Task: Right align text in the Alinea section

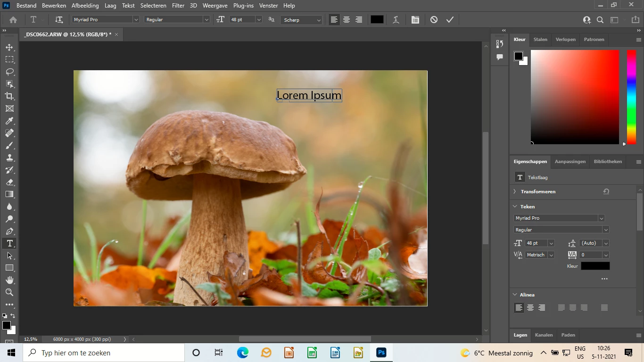Action: (542, 308)
